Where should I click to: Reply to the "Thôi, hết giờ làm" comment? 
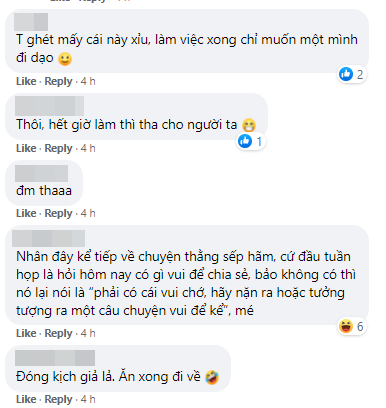pyautogui.click(x=58, y=148)
